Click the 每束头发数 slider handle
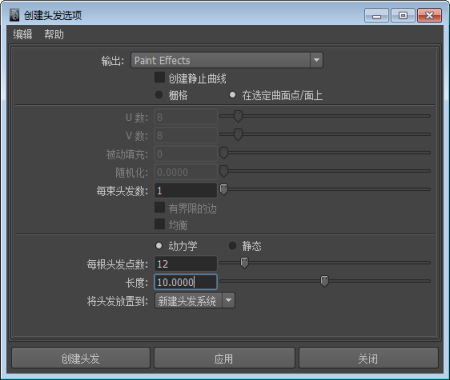The height and width of the screenshot is (380, 450). (224, 189)
